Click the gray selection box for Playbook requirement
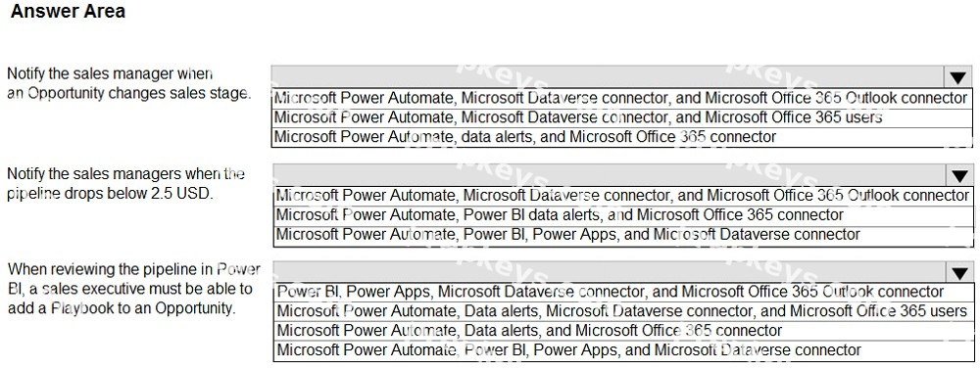Viewport: 980px width, 370px height. coord(610,272)
